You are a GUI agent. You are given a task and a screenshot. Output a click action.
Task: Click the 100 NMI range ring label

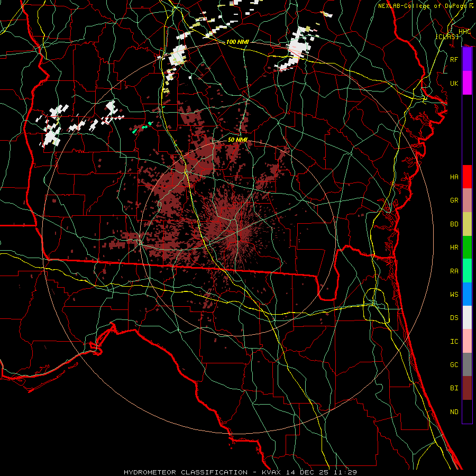(237, 42)
